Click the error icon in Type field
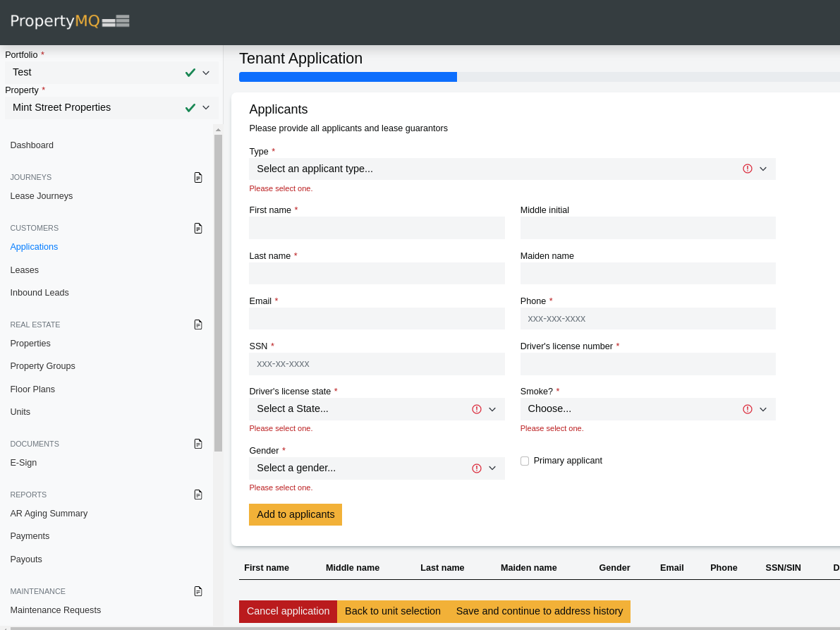 click(748, 169)
